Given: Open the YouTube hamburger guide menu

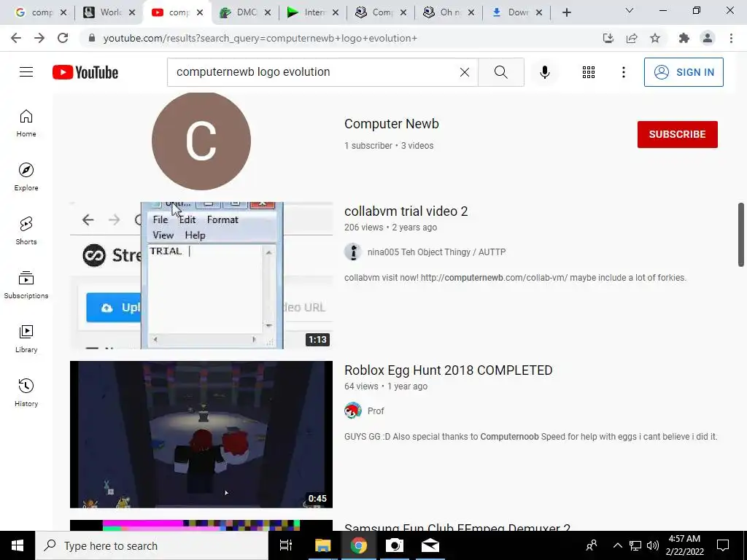Looking at the screenshot, I should [x=26, y=72].
